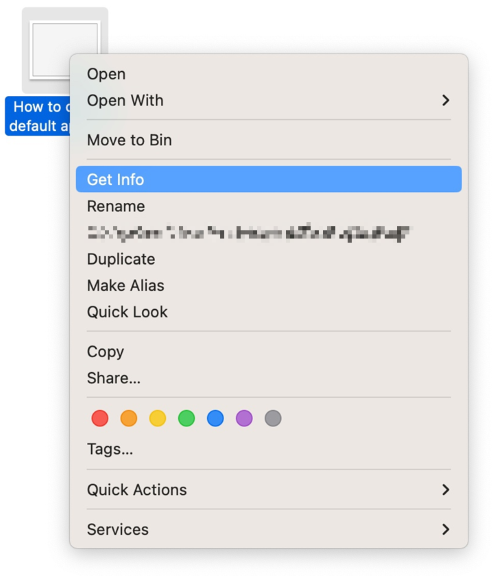Click the Open With submenu chevron
Viewport: 500px width, 576px height.
446,100
